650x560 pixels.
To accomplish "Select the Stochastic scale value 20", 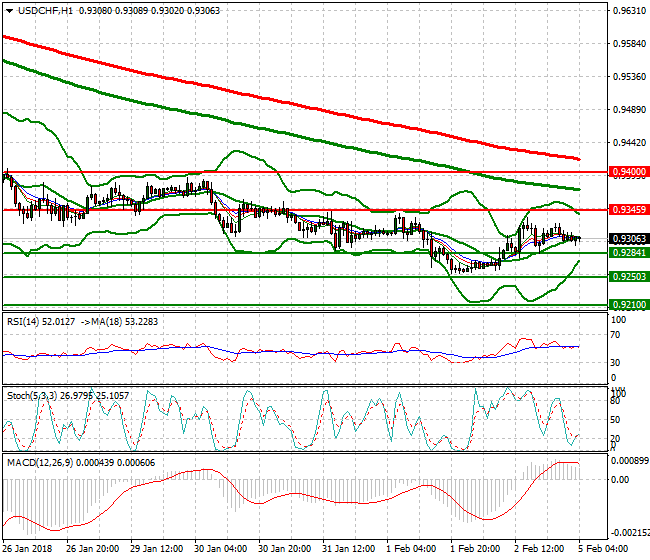I will tap(616, 439).
